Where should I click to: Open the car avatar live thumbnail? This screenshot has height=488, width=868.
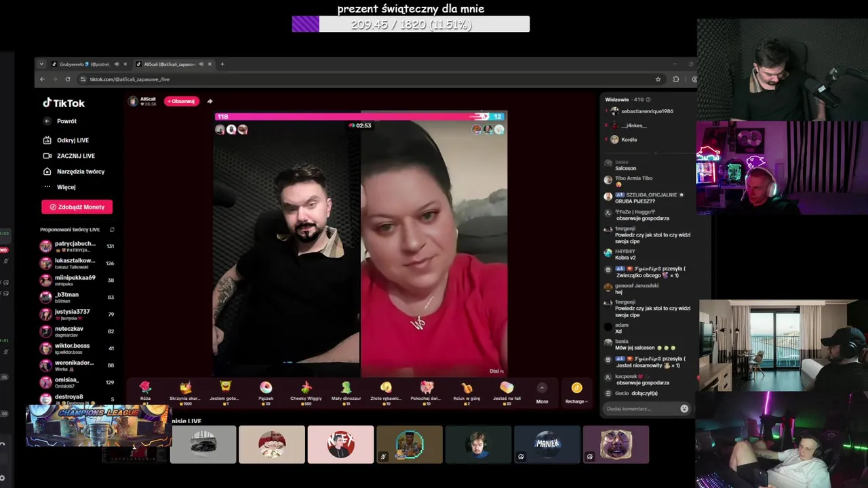coord(203,445)
